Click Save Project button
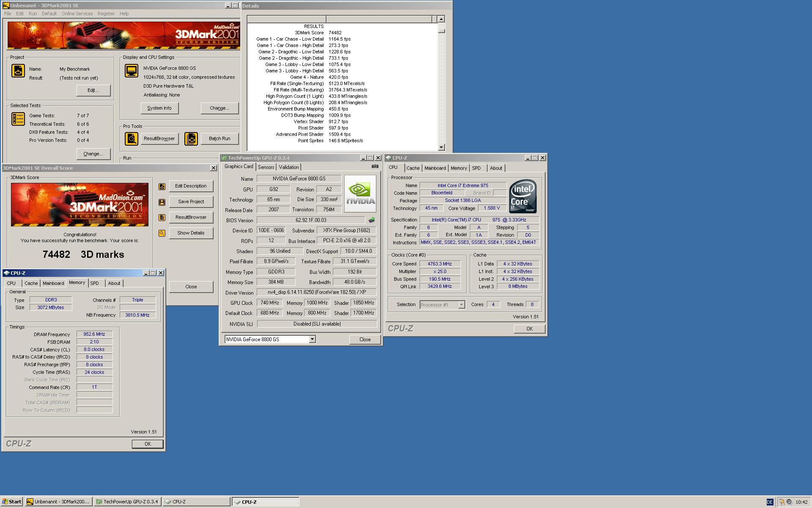Image resolution: width=812 pixels, height=508 pixels. (191, 202)
